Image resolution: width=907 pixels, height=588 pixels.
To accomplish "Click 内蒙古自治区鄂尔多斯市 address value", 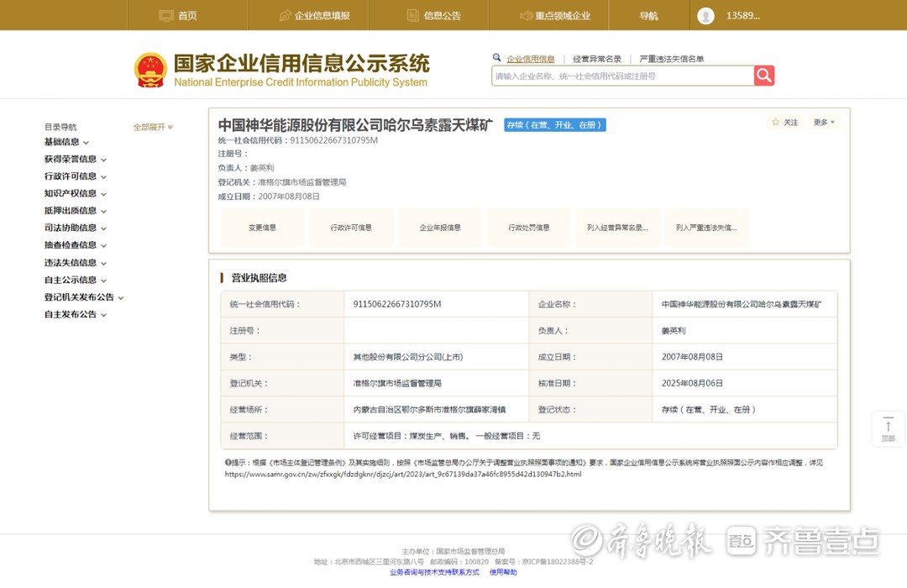I will pos(429,410).
